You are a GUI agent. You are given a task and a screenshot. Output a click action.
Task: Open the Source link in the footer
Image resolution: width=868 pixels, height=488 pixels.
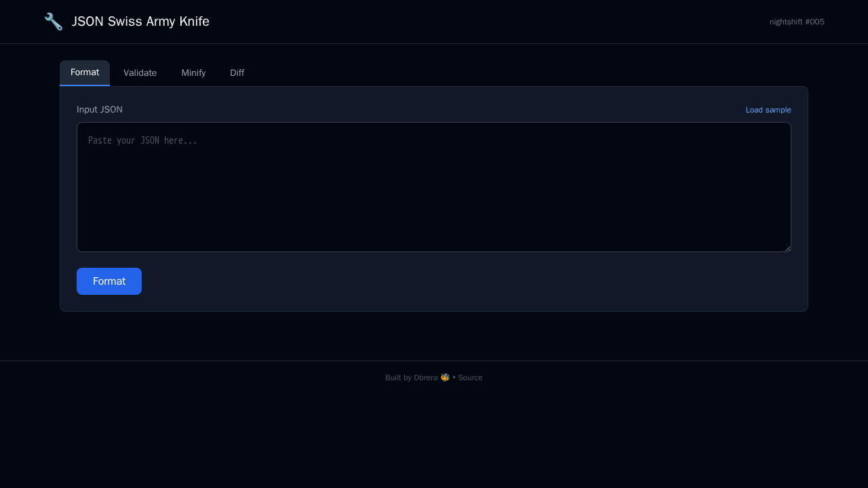pos(471,378)
